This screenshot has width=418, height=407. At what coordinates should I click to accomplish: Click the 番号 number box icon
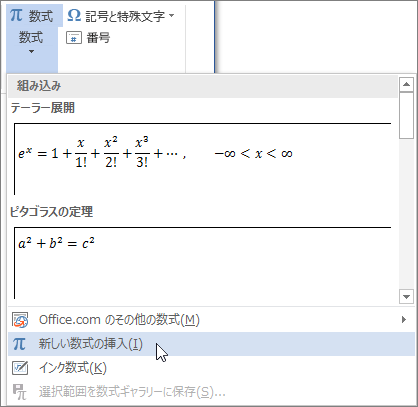pyautogui.click(x=74, y=38)
